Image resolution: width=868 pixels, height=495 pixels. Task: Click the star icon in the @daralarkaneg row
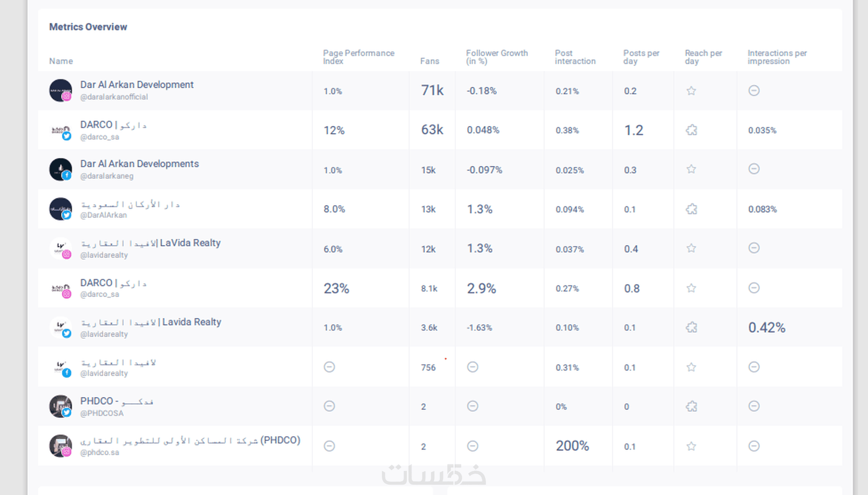[x=691, y=169]
